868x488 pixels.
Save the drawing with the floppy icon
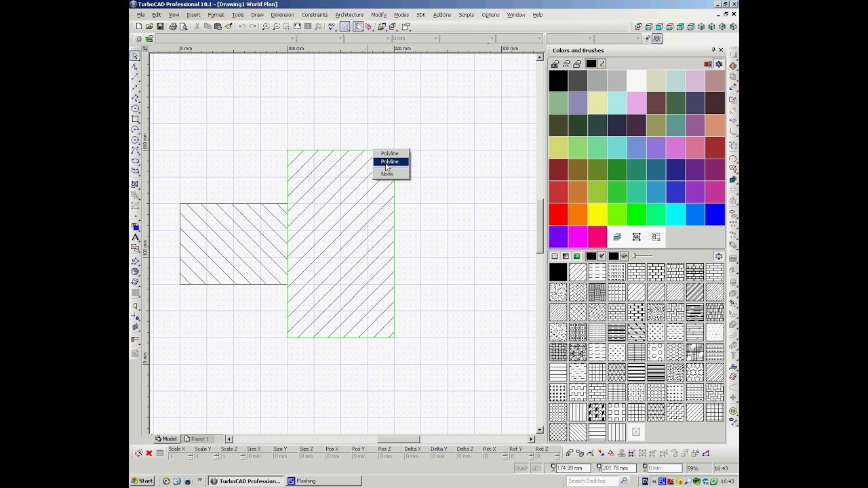point(160,26)
